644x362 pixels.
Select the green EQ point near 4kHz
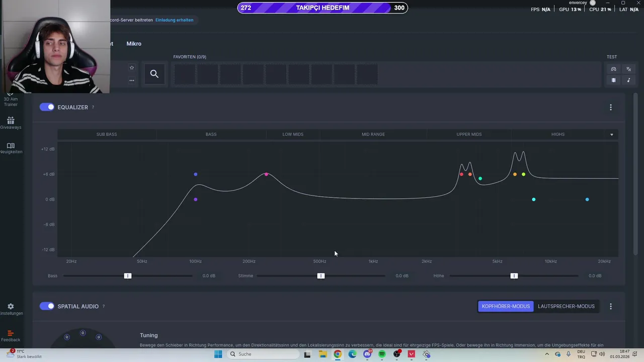click(x=480, y=178)
